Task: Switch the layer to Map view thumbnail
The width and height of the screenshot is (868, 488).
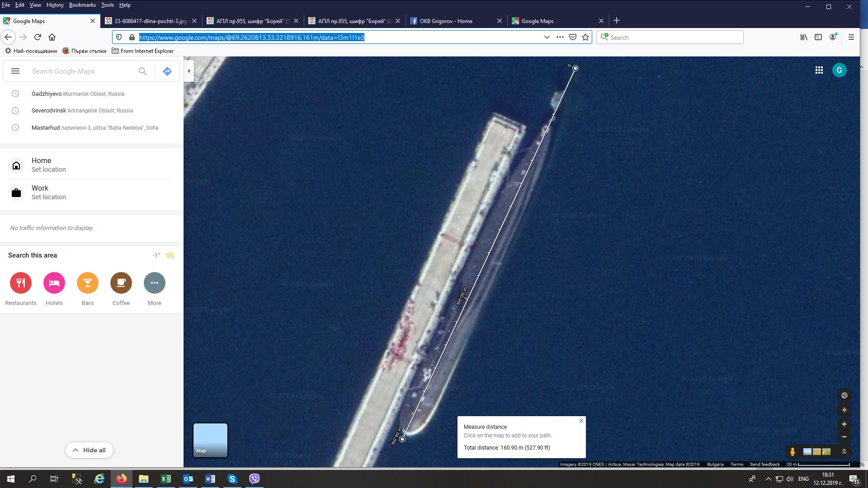Action: (210, 440)
